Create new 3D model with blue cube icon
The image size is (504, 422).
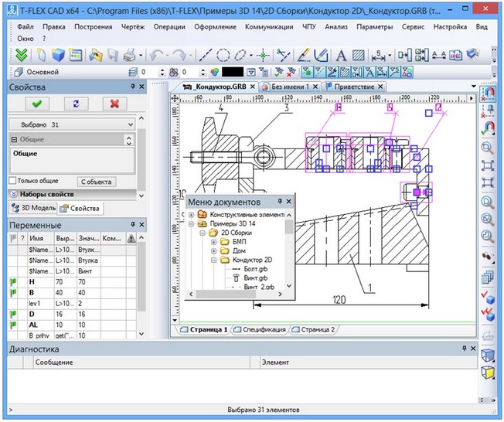(x=58, y=56)
